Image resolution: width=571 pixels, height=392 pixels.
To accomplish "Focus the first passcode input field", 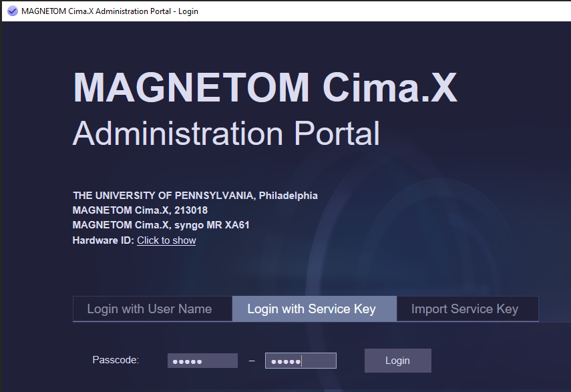I will [x=202, y=361].
